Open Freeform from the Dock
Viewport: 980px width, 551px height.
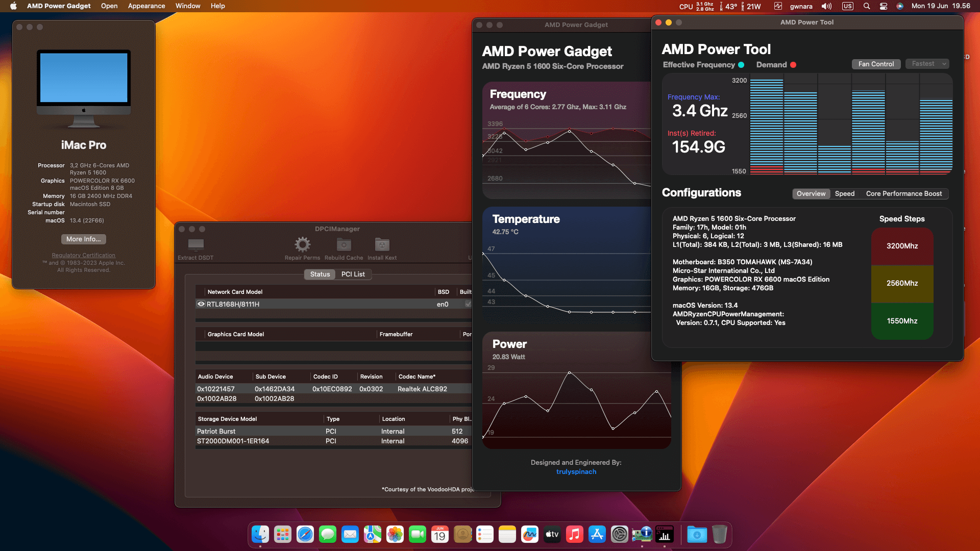[530, 534]
